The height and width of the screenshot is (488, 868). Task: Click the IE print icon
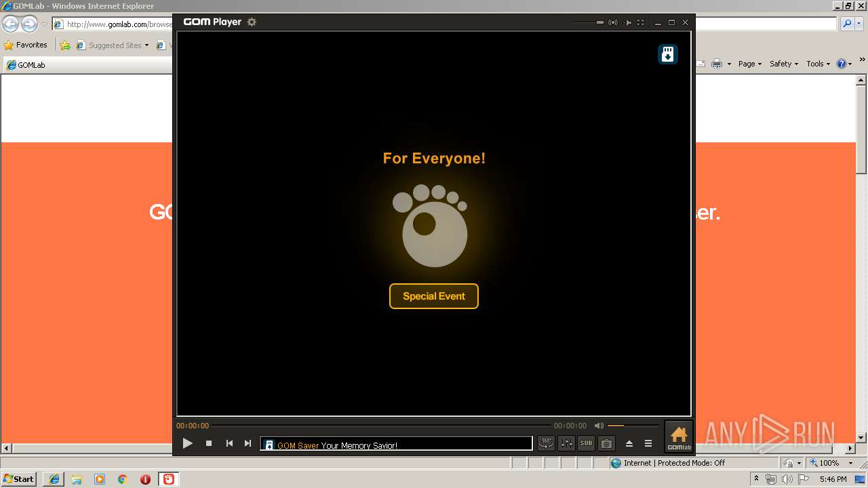717,64
